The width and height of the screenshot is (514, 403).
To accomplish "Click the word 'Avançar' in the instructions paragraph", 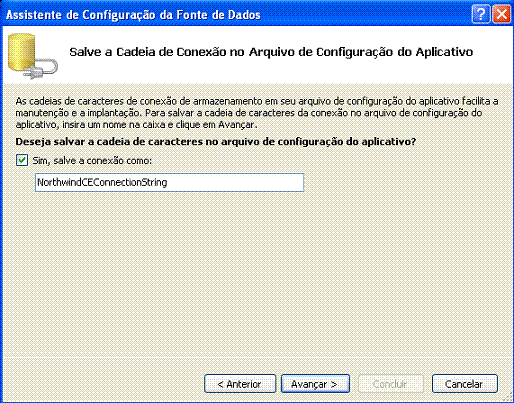I will [237, 125].
